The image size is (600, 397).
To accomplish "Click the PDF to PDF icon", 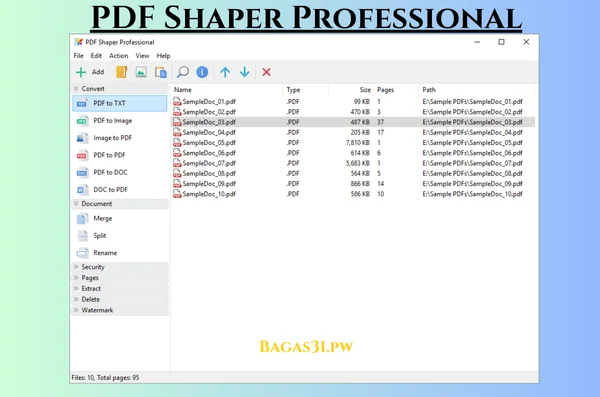I will (x=82, y=155).
